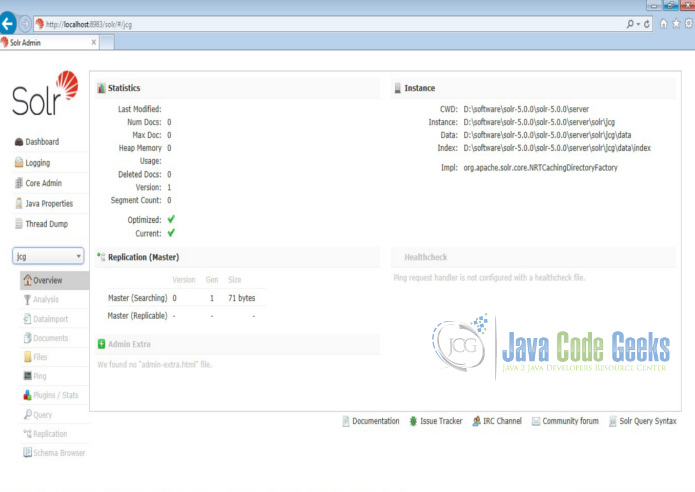Image resolution: width=695 pixels, height=492 pixels.
Task: Click the Query magnifier icon
Action: [27, 414]
